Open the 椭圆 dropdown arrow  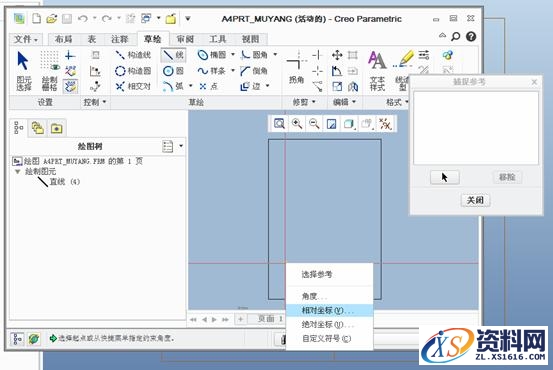pos(233,55)
